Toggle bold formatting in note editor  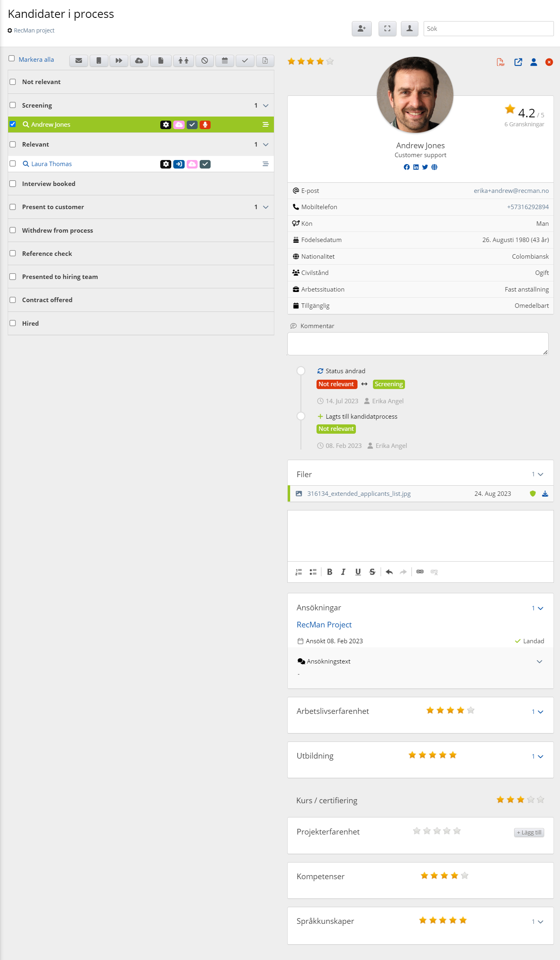[x=330, y=572]
